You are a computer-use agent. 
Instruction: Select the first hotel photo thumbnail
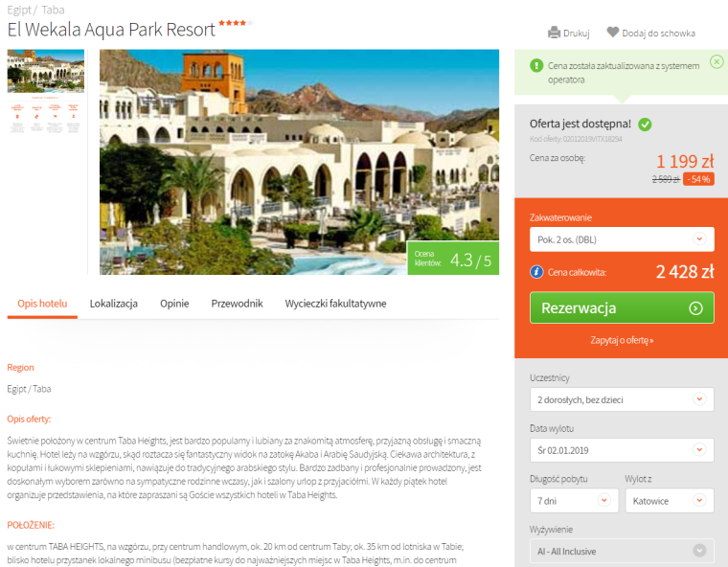click(46, 71)
